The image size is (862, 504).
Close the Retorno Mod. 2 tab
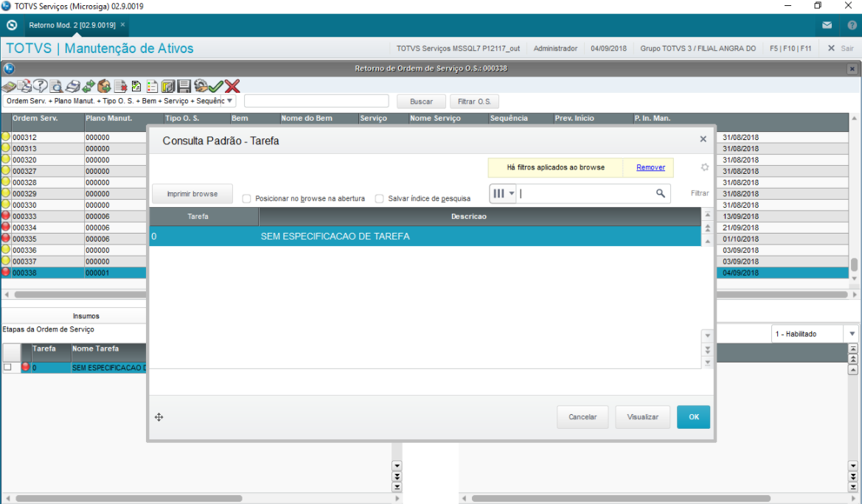122,25
